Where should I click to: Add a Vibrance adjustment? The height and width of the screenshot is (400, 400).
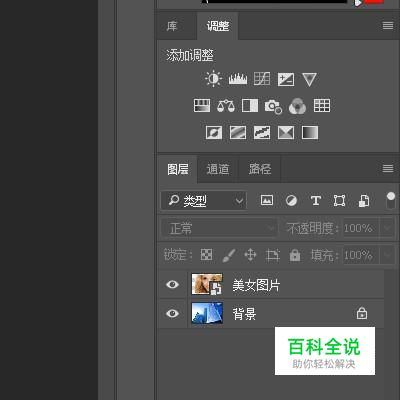tap(309, 79)
